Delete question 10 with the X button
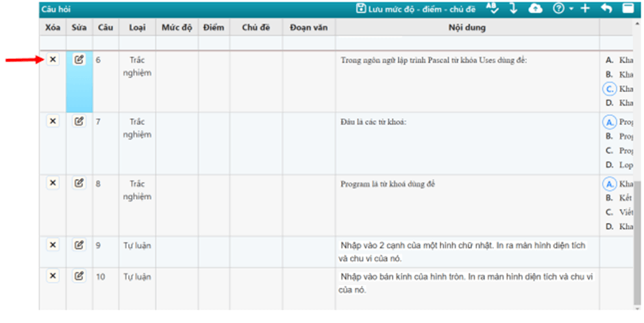This screenshot has height=323, width=644. tap(53, 276)
